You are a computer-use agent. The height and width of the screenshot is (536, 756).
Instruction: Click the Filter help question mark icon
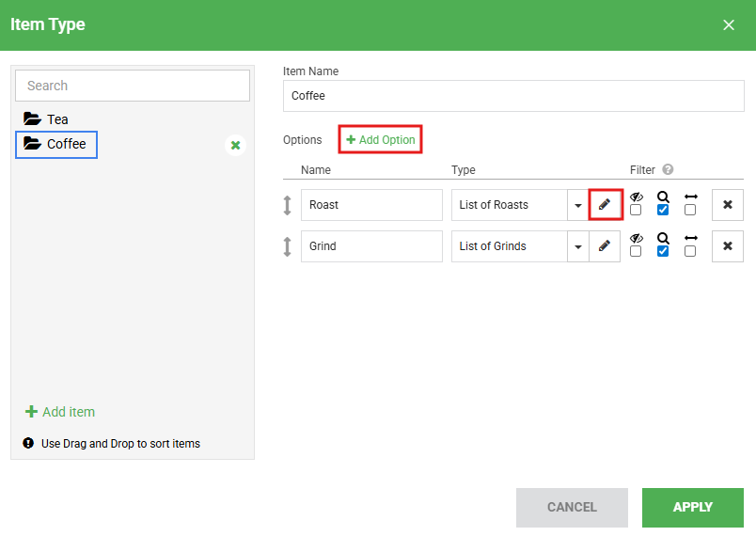(x=668, y=170)
